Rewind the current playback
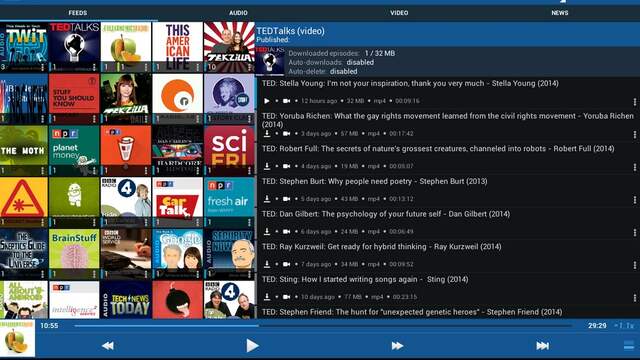Image resolution: width=640 pixels, height=360 pixels. [108, 346]
